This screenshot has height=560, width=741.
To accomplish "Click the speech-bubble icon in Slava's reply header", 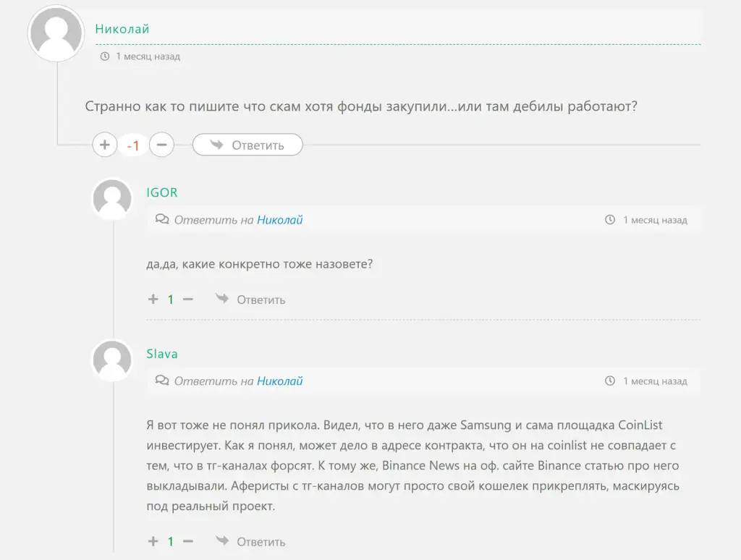I will [162, 381].
